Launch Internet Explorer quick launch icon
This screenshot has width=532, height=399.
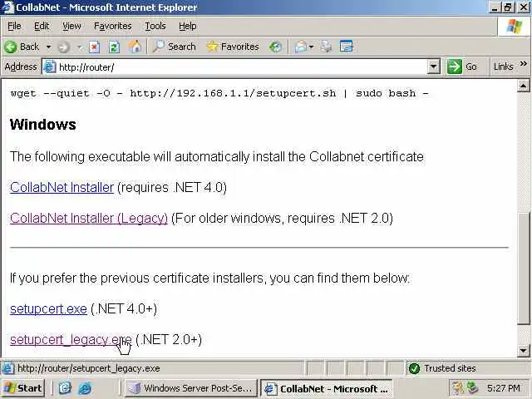[85, 388]
